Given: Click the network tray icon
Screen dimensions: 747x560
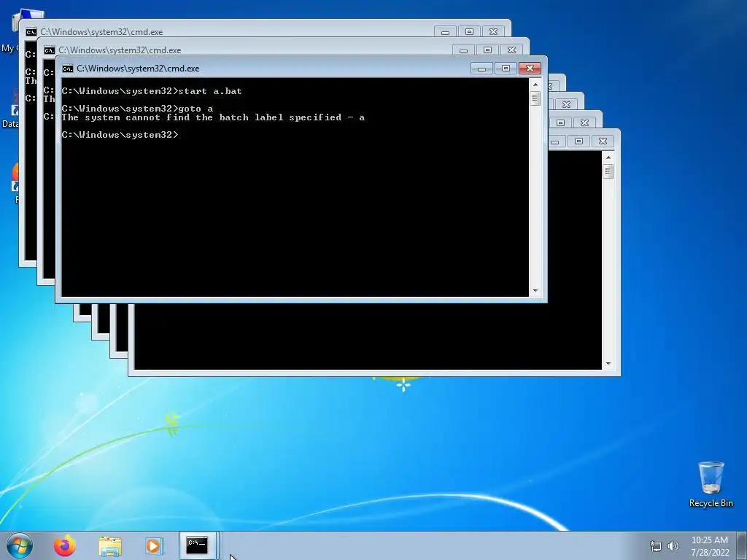Looking at the screenshot, I should tap(656, 546).
